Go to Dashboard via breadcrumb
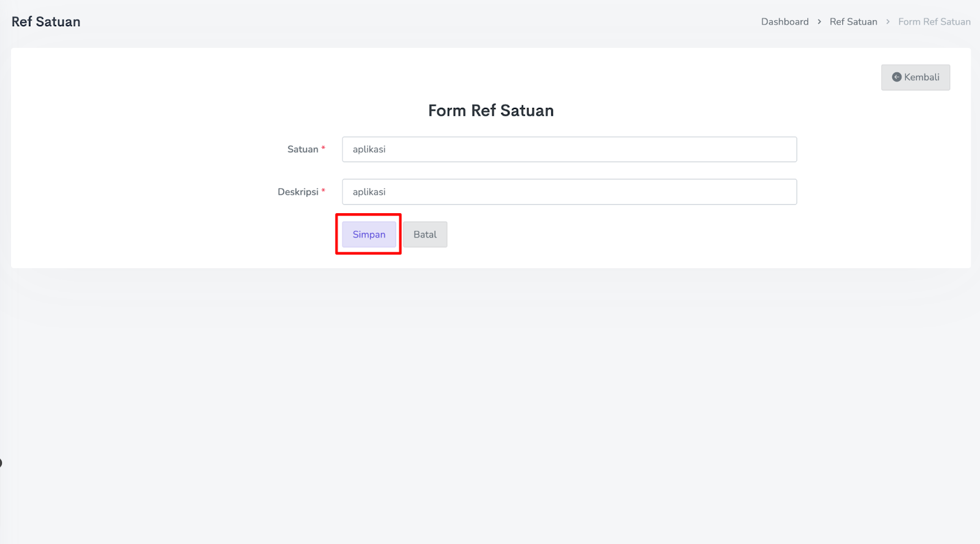980x544 pixels. 785,22
